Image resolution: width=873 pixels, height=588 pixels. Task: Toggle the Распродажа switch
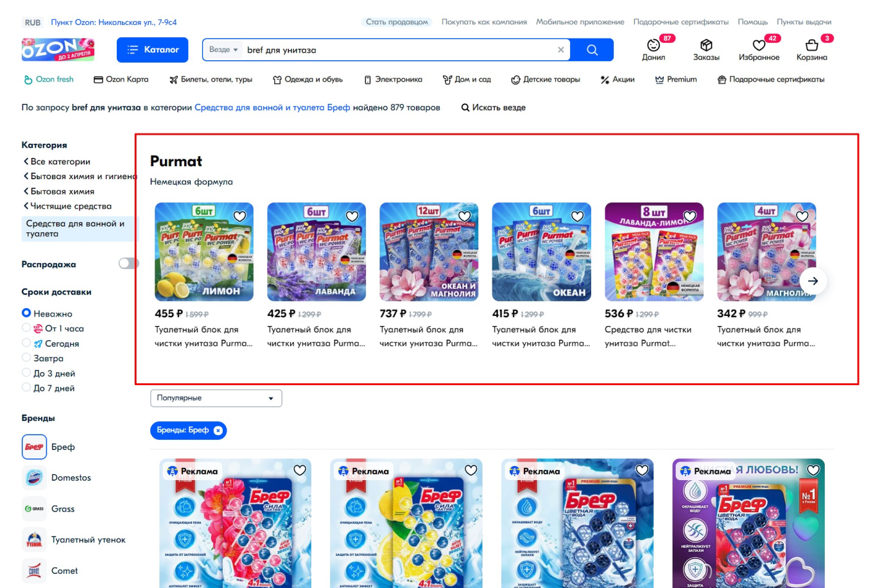coord(128,264)
